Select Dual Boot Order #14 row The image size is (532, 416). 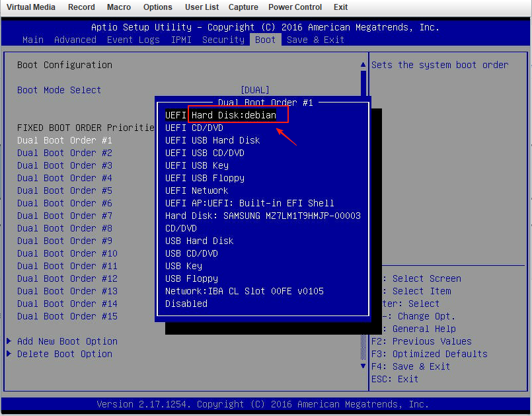coord(67,304)
